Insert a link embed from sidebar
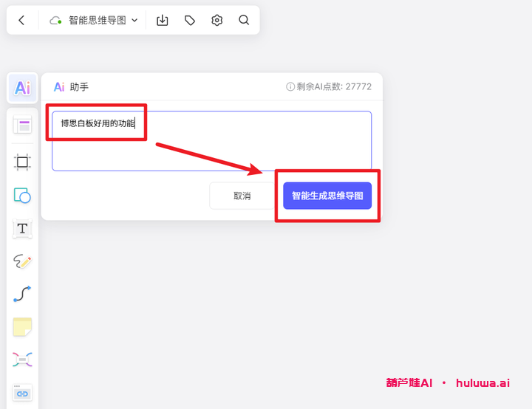The image size is (532, 409). (22, 393)
